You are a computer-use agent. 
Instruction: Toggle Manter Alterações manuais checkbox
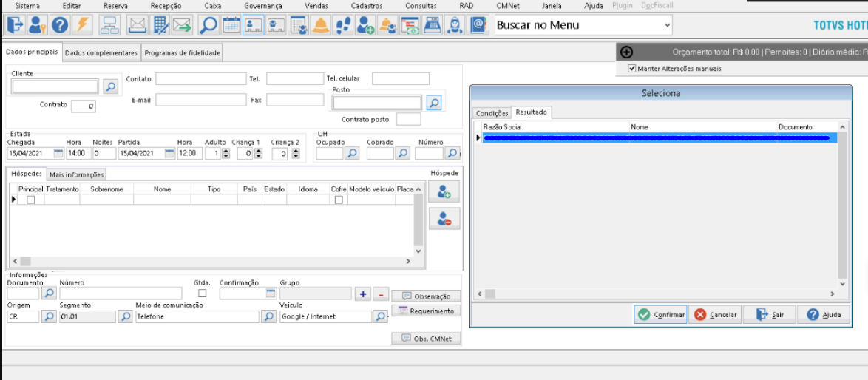point(631,69)
